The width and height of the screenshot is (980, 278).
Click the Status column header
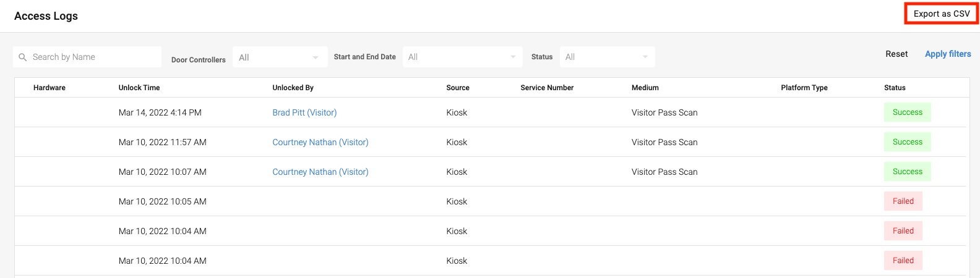click(895, 88)
